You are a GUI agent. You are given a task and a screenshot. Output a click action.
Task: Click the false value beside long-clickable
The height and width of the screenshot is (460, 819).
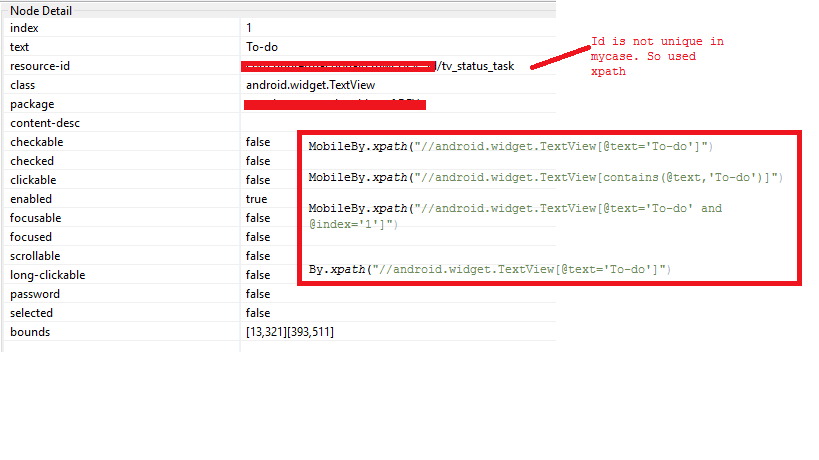pos(258,275)
